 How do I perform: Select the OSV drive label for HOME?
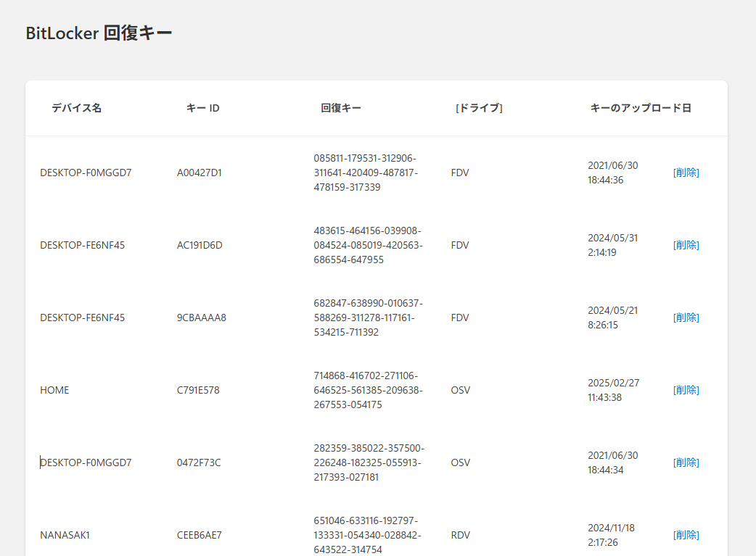(x=460, y=389)
